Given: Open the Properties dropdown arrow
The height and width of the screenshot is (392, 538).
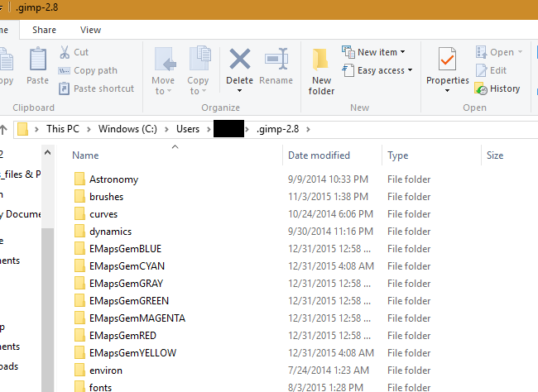Looking at the screenshot, I should 447,90.
